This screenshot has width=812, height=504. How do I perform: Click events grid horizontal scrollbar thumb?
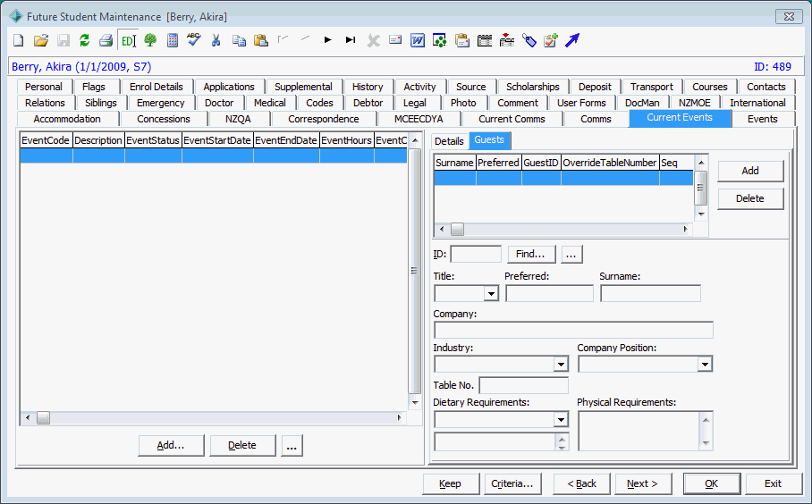tap(44, 418)
